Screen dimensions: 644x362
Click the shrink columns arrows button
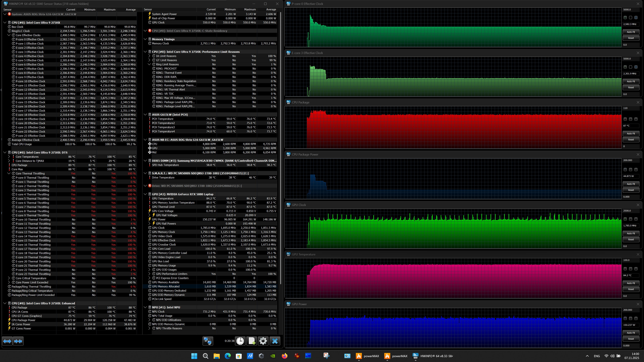(x=18, y=341)
